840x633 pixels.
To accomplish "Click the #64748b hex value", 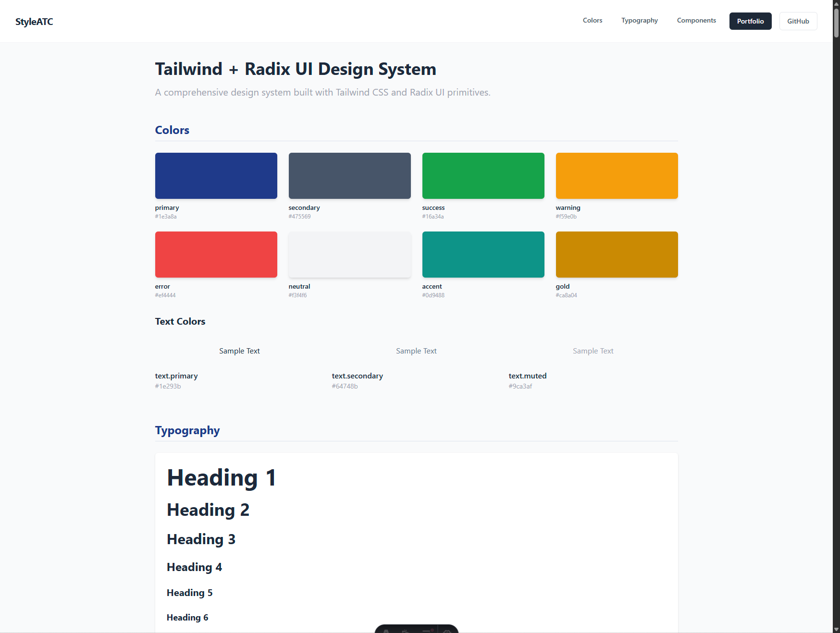I will click(x=345, y=386).
